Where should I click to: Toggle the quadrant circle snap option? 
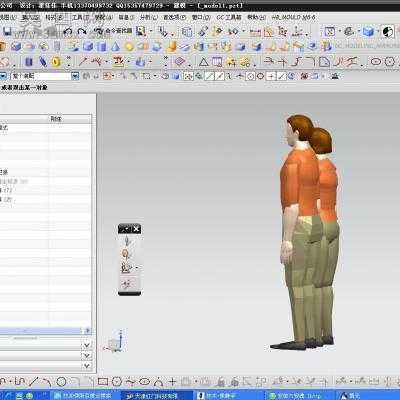coord(261,76)
